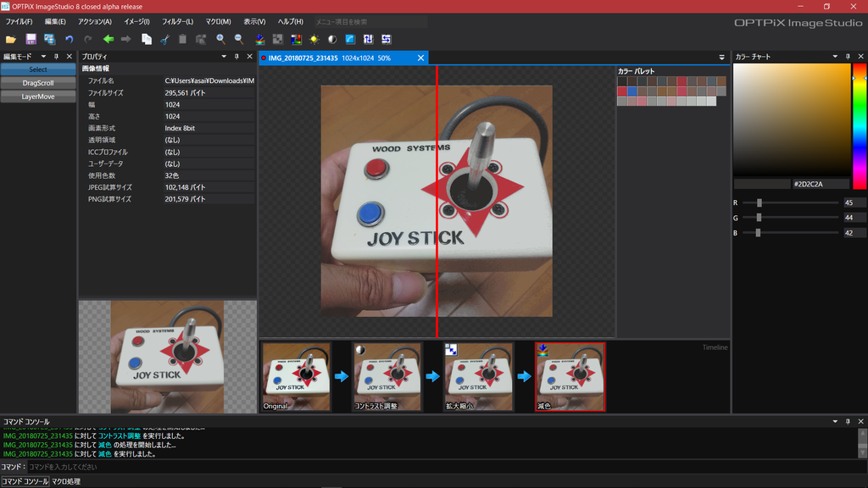868x488 pixels.
Task: Pin the コマンド コンソール panel
Action: [848, 422]
